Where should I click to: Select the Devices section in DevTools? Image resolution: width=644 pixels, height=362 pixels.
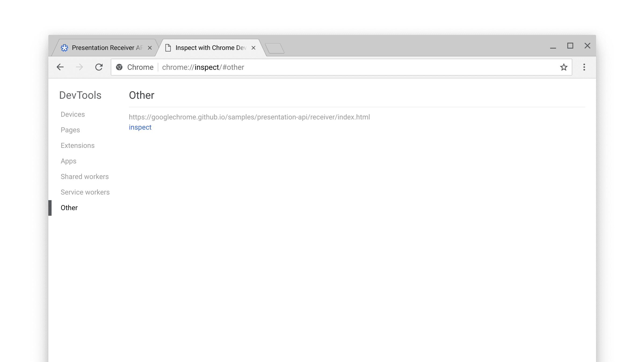(73, 114)
